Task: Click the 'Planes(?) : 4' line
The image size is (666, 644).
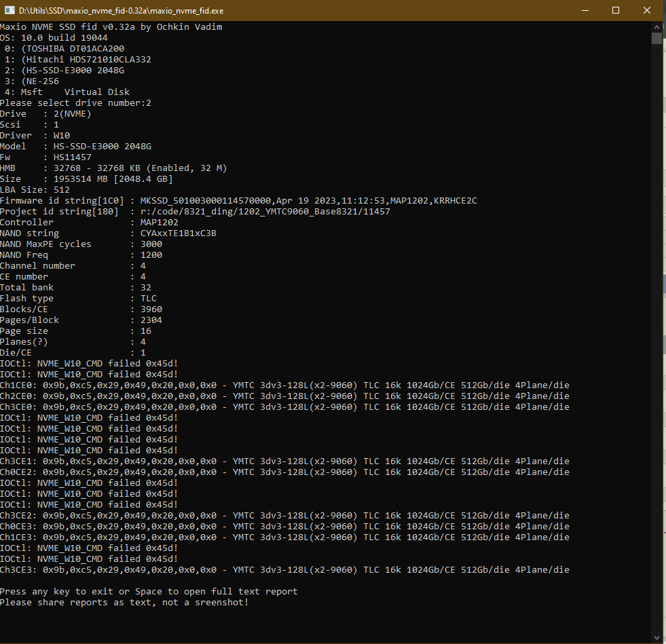Action: click(x=73, y=342)
